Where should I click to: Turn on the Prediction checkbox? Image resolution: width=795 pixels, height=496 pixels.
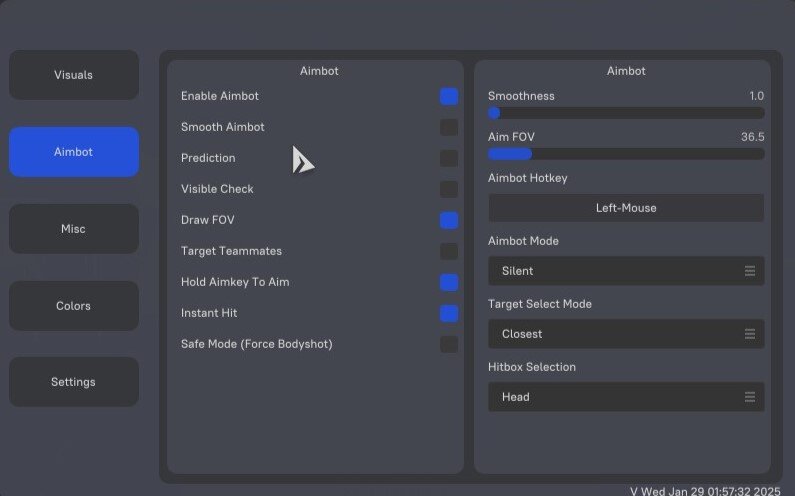[449, 158]
